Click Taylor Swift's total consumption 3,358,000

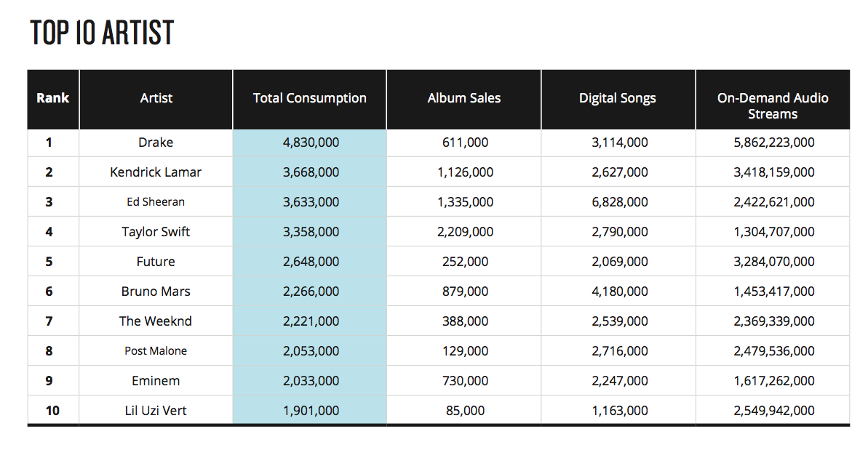click(311, 233)
